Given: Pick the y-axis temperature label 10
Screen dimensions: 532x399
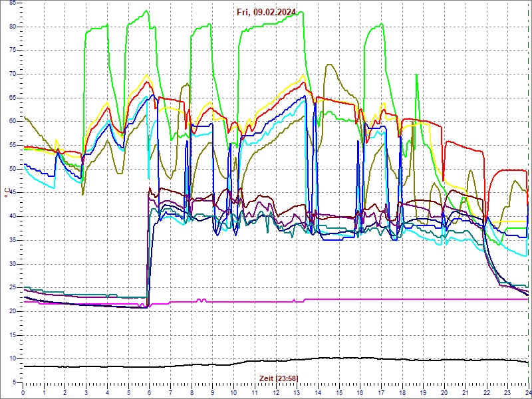Looking at the screenshot, I should (13, 359).
